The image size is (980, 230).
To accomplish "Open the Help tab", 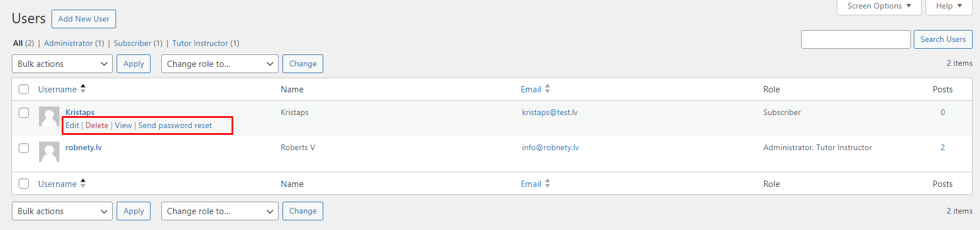I will coord(948,6).
